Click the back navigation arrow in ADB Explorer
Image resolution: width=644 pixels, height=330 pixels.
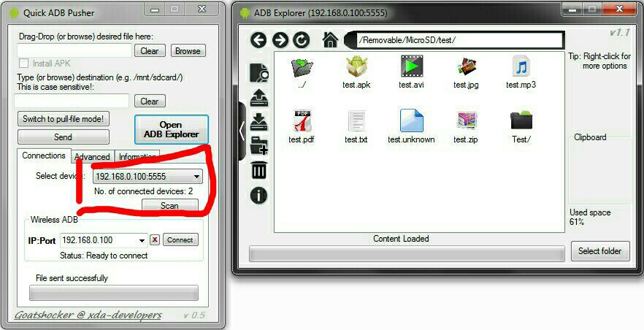pos(258,40)
